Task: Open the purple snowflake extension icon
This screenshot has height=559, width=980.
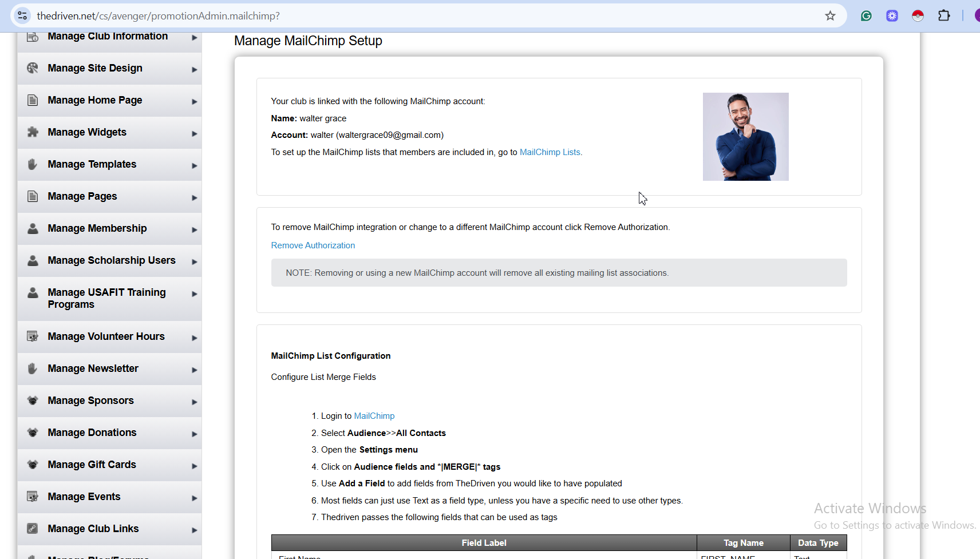Action: (x=892, y=16)
